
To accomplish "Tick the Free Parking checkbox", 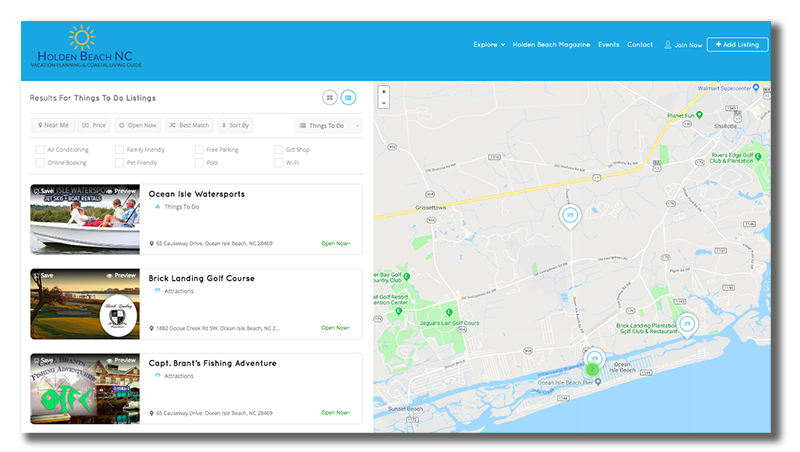I will (199, 149).
